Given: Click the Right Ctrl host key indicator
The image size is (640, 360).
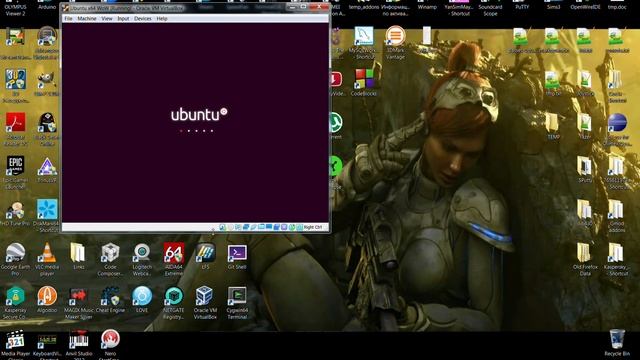Looking at the screenshot, I should point(313,227).
